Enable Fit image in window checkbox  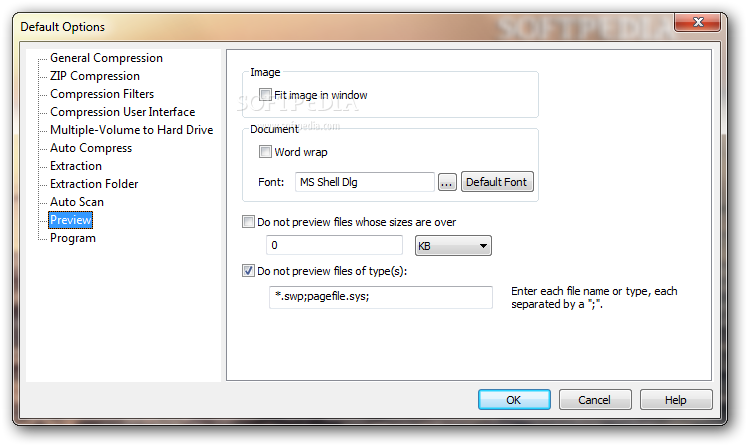click(266, 95)
